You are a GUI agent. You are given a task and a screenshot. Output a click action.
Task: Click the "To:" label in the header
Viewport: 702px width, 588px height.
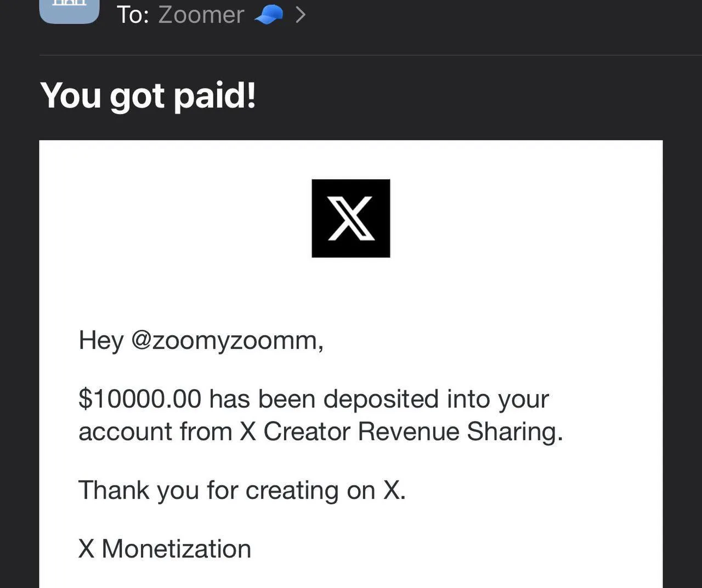tap(133, 15)
